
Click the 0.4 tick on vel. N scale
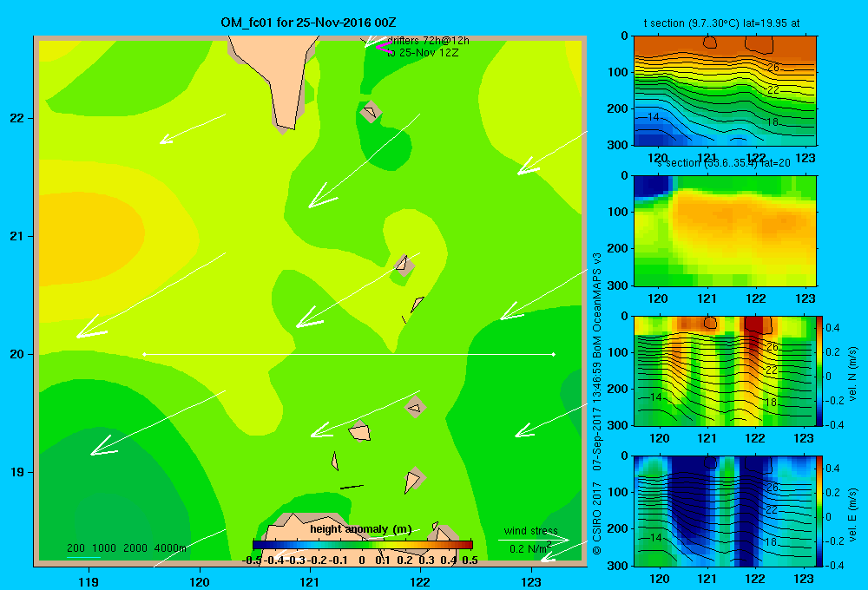832,328
